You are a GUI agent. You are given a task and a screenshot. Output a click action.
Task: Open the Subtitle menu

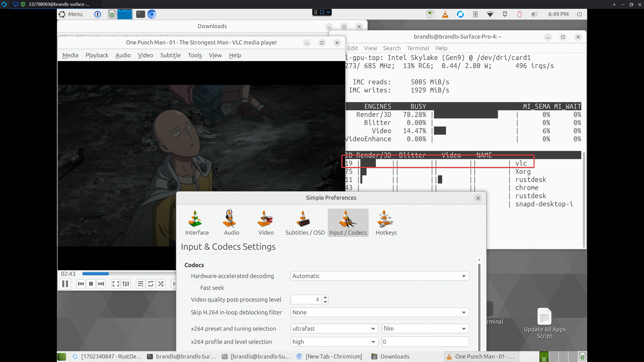[170, 55]
